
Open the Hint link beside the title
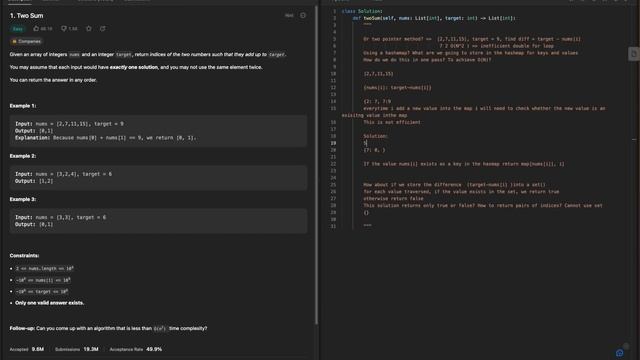(x=289, y=16)
